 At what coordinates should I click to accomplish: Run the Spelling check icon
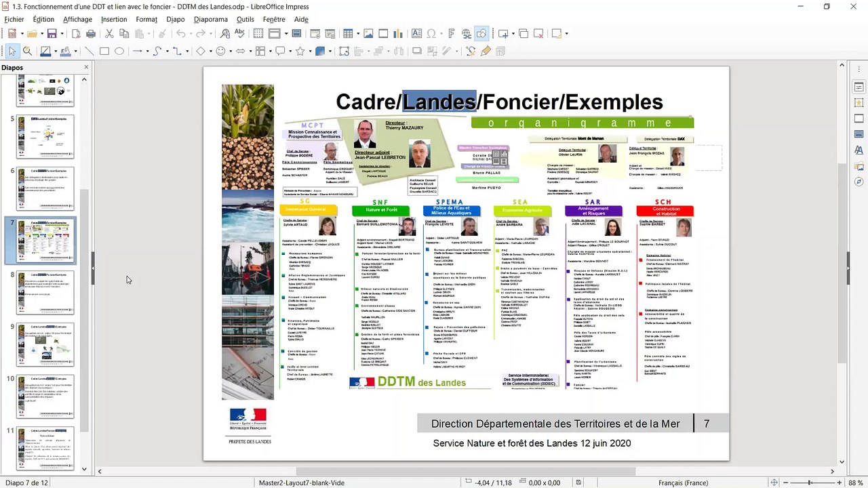click(x=240, y=33)
